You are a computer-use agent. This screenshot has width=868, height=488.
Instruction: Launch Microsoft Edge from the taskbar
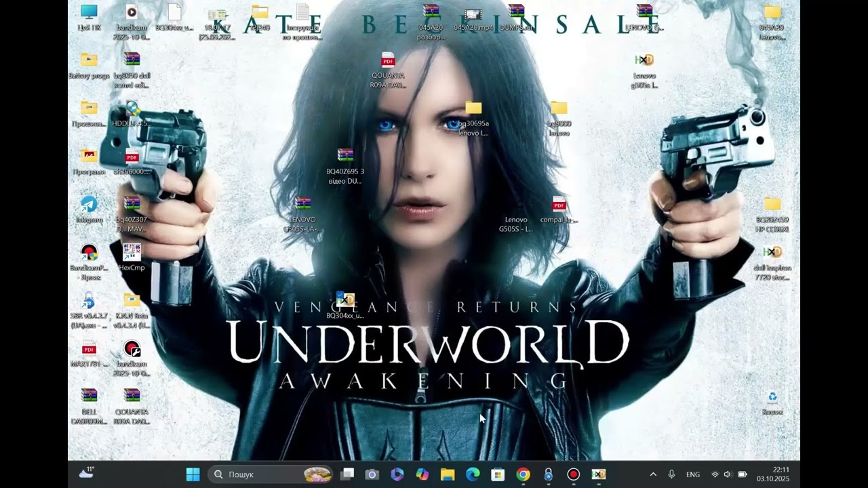(473, 474)
